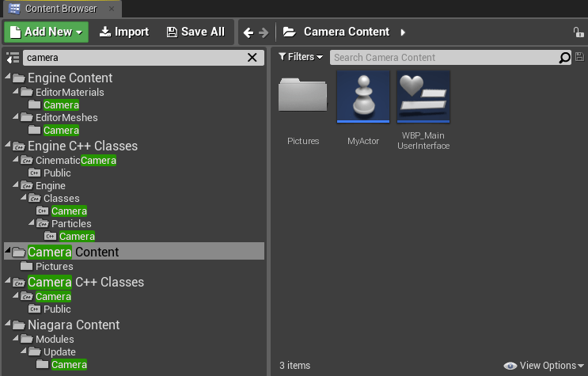Screen dimensions: 588x376
Task: Select the EditorMeshes folder label
Action: 66,118
